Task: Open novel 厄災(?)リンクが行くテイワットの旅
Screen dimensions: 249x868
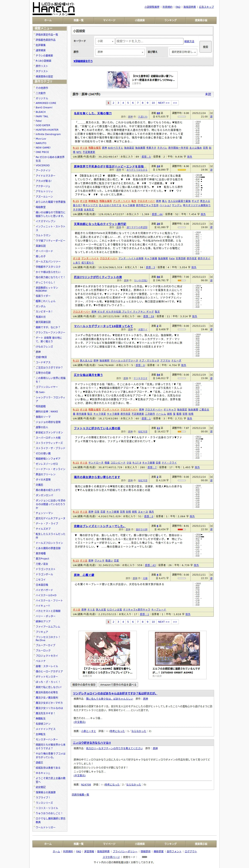Action: point(98,277)
